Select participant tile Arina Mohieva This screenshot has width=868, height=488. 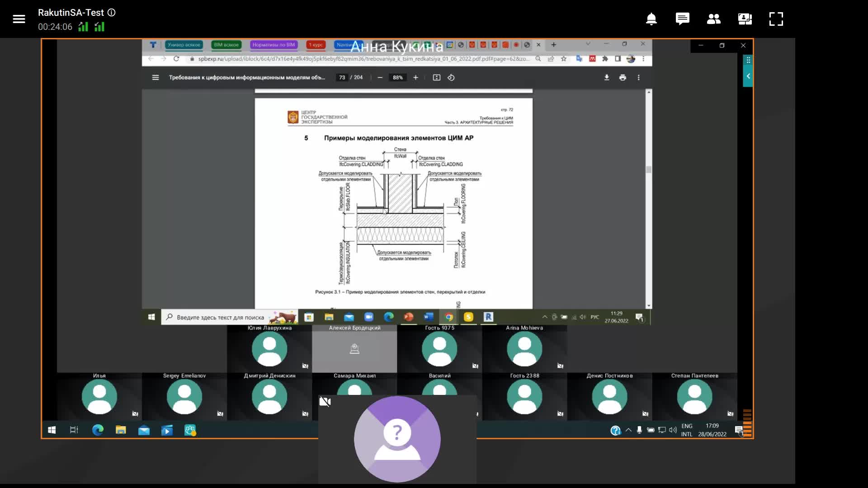(524, 348)
